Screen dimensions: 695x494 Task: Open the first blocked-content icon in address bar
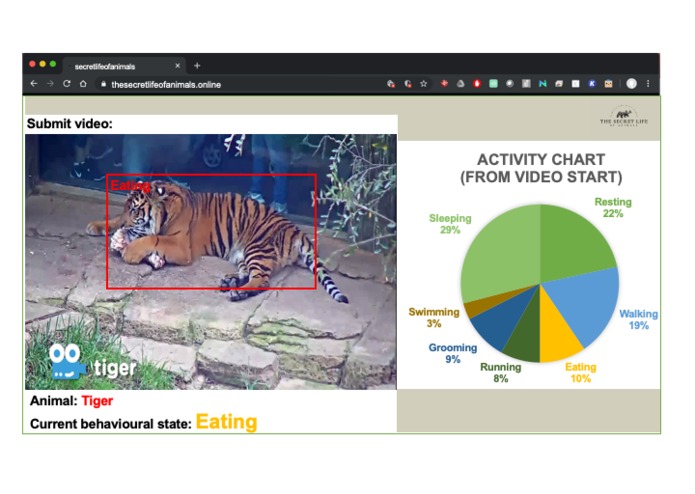(x=391, y=84)
